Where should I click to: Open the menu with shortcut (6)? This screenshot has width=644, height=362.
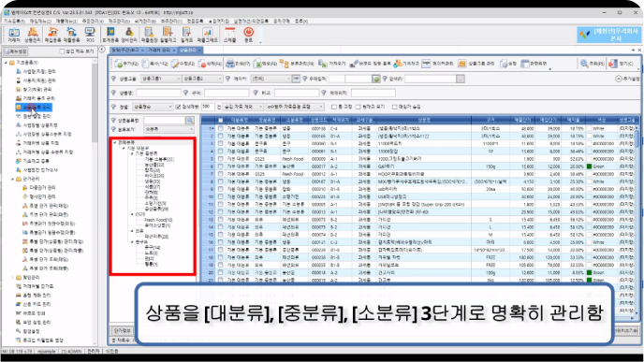145,21
